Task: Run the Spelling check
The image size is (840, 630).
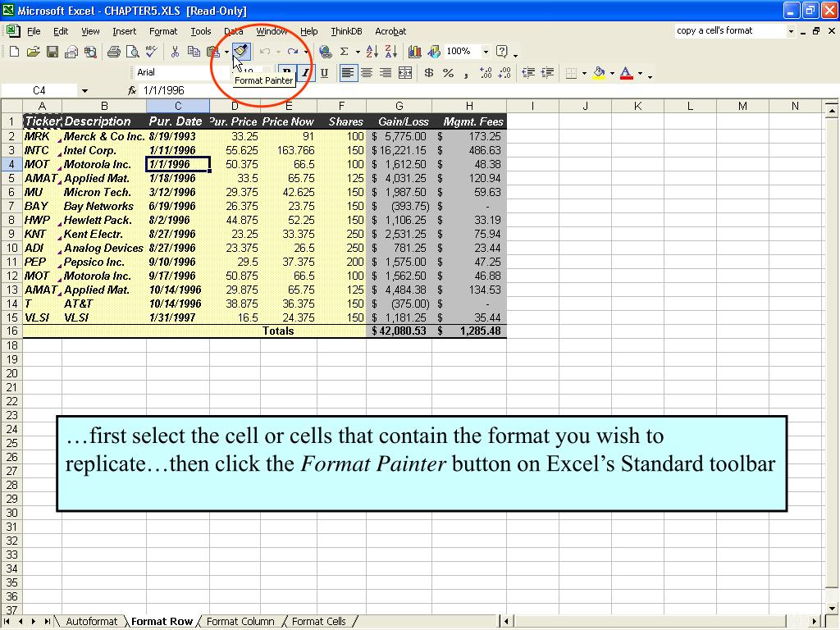Action: click(152, 52)
